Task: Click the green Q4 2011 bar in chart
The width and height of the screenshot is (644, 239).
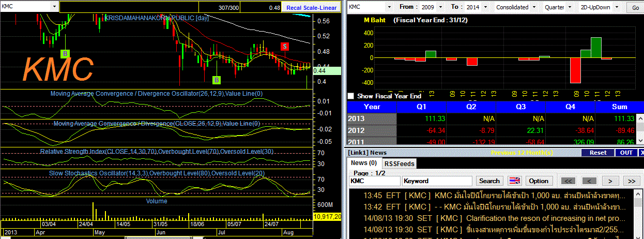Action: pyautogui.click(x=596, y=48)
